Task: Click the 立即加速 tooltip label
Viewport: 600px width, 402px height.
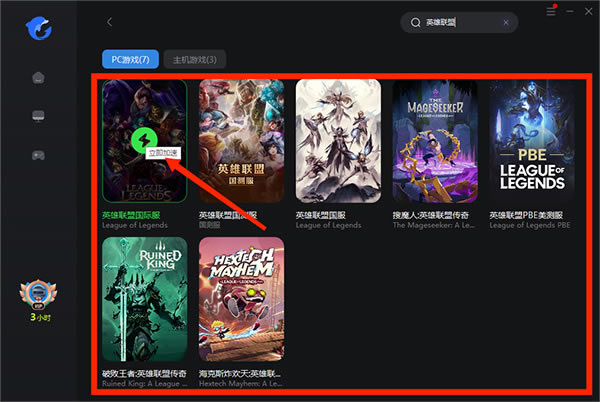Action: tap(163, 153)
